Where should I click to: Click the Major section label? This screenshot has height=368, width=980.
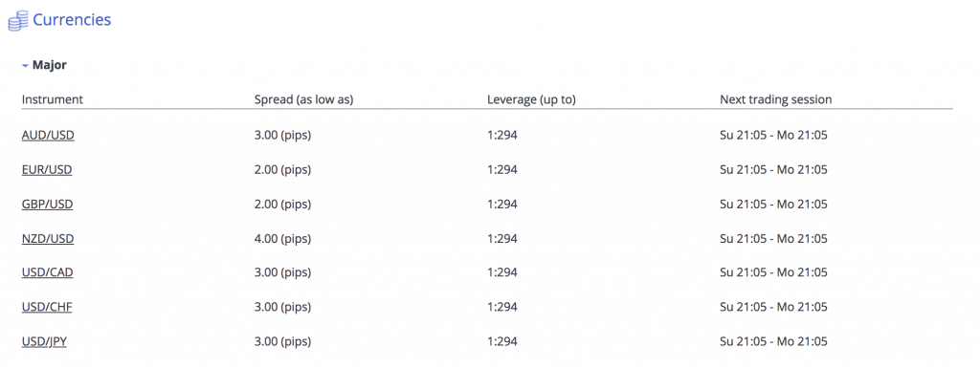tap(50, 65)
